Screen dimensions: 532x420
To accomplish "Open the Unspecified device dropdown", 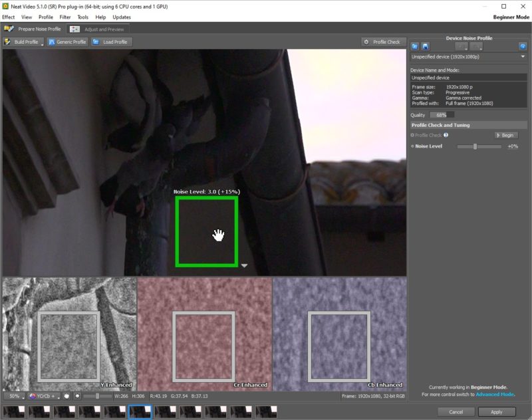I will (523, 56).
